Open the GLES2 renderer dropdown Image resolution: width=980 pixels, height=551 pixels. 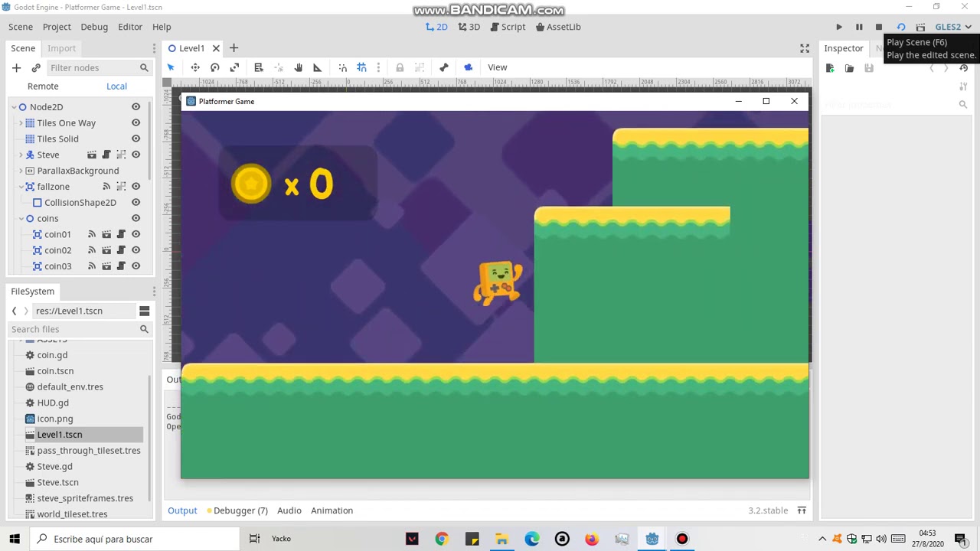(x=953, y=27)
